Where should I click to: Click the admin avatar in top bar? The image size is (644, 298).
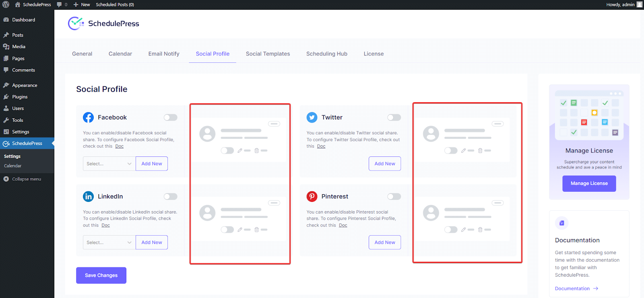click(640, 4)
